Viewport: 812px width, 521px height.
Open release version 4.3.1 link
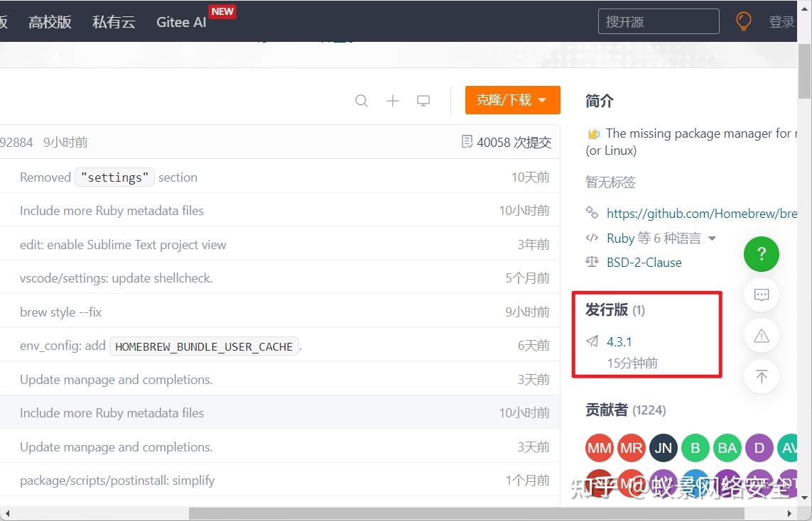(x=619, y=342)
